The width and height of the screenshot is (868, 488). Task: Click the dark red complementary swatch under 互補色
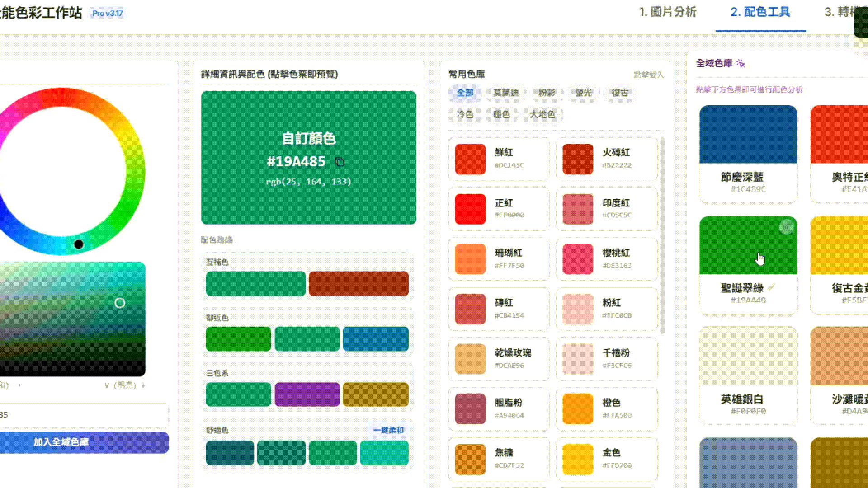pos(359,283)
